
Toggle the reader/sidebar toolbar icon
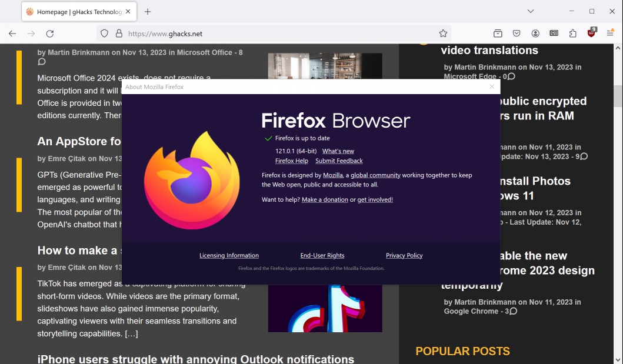(554, 34)
